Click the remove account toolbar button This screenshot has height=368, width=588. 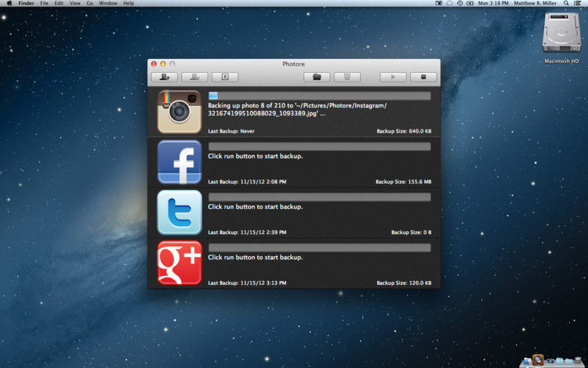click(x=194, y=77)
